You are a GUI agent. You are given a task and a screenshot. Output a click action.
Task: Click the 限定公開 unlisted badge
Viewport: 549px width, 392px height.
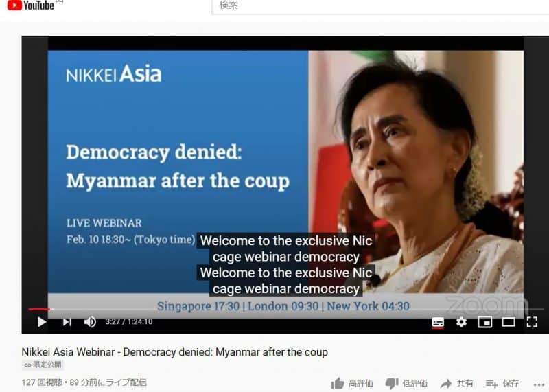(43, 365)
